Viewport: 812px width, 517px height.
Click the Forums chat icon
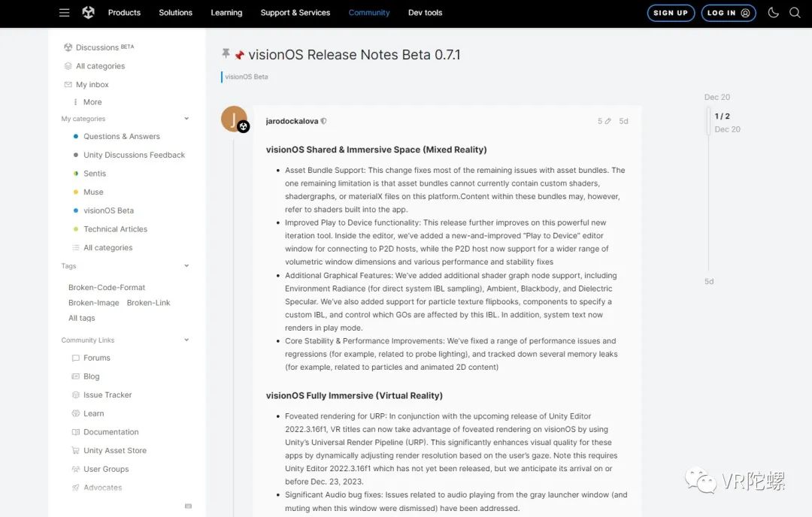pos(76,358)
